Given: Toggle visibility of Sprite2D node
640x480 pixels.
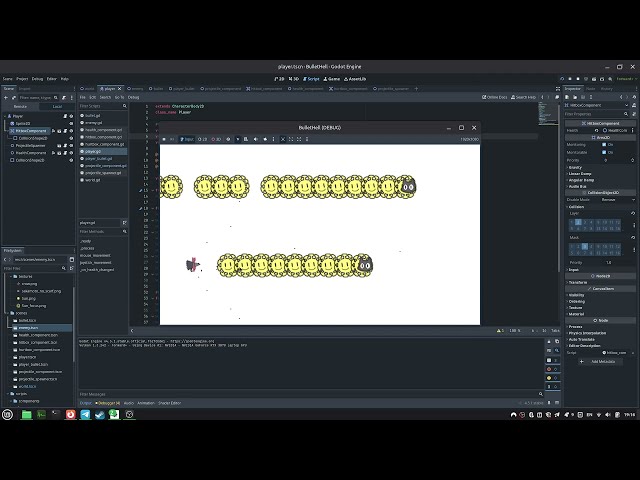Looking at the screenshot, I should (71, 124).
